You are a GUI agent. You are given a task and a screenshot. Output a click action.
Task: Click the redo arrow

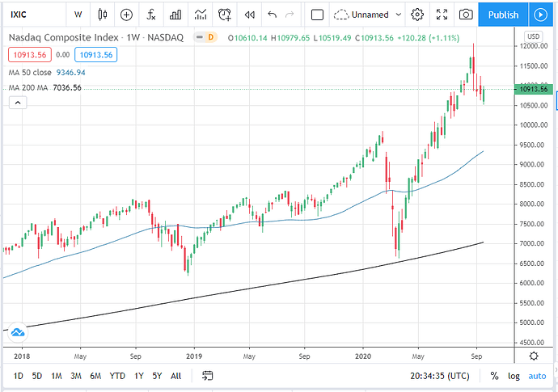pyautogui.click(x=290, y=15)
